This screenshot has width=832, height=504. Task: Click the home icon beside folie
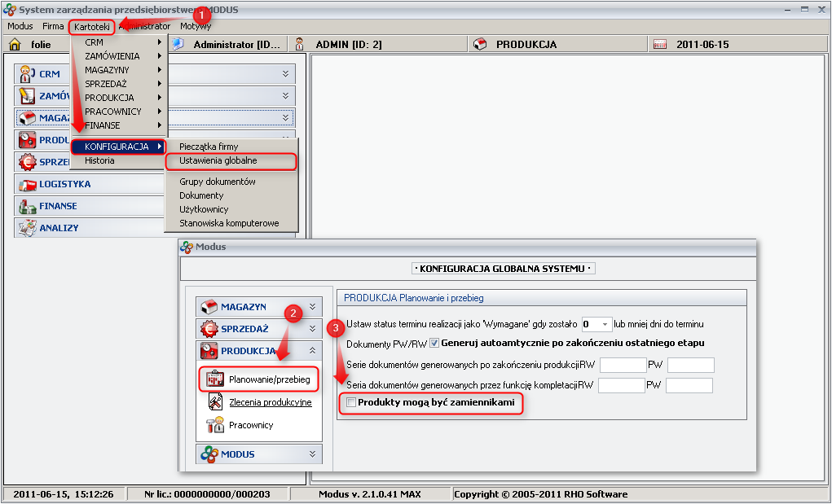[x=15, y=45]
